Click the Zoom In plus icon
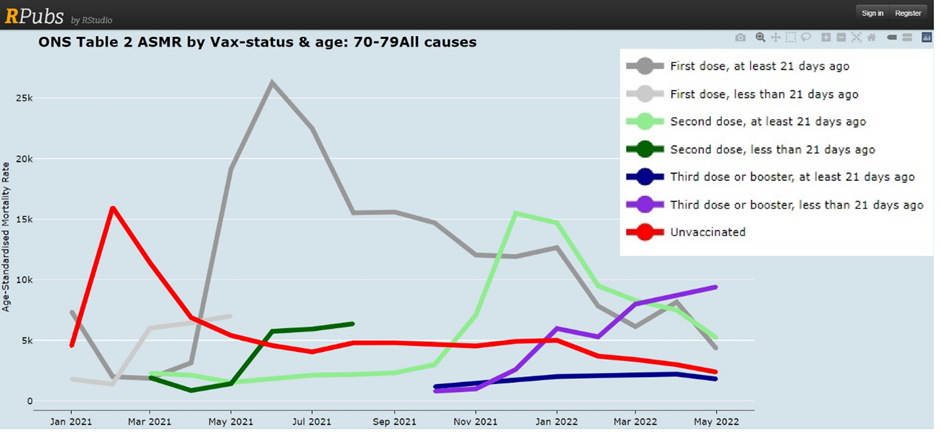Image resolution: width=940 pixels, height=440 pixels. point(826,38)
